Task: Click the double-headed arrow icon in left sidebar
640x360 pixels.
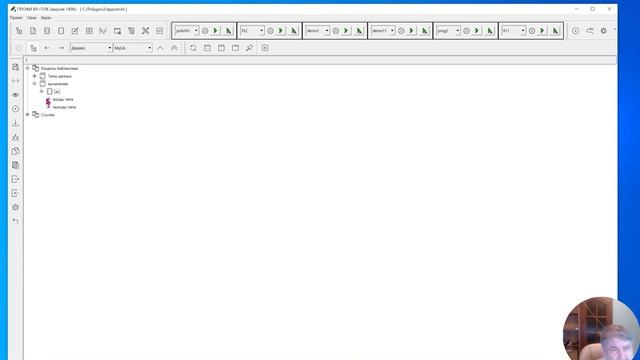Action: tap(16, 81)
